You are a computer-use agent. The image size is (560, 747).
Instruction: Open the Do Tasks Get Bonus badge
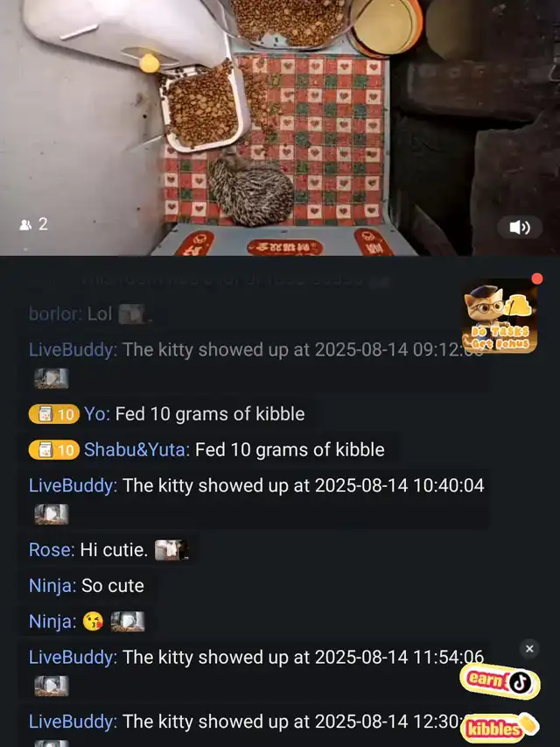tap(500, 316)
